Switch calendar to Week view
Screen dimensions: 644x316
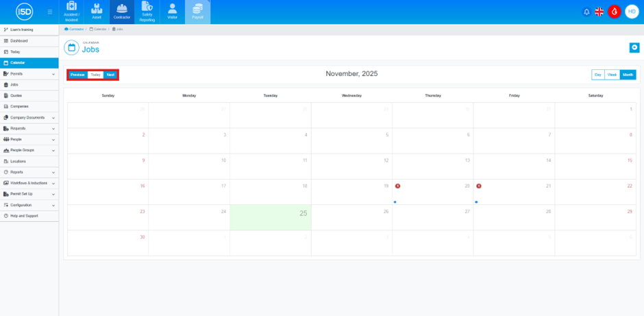(x=612, y=75)
